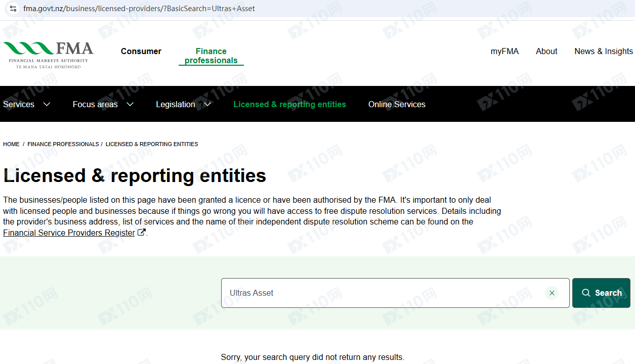Screen dimensions: 635x364
Task: Open the About page
Action: (x=546, y=52)
